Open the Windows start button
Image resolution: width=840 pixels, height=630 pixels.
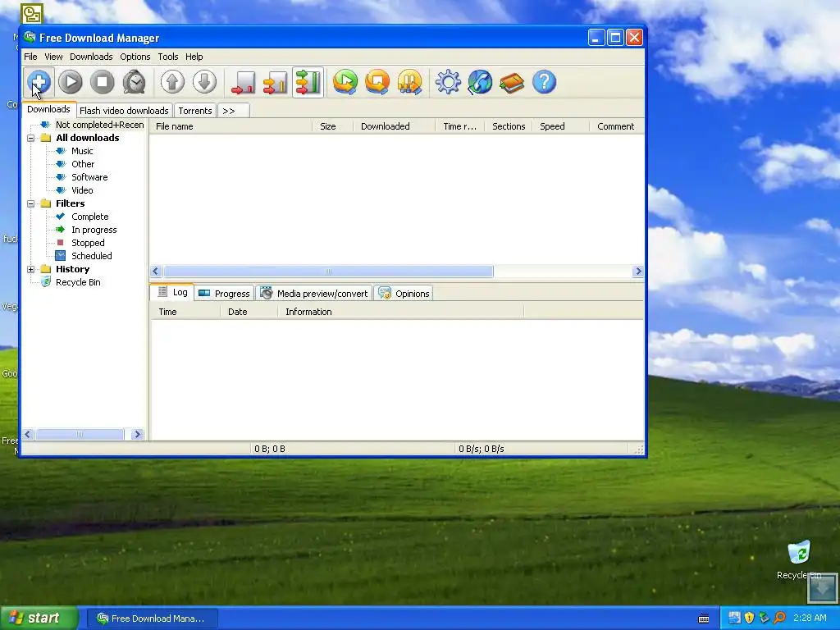point(39,619)
